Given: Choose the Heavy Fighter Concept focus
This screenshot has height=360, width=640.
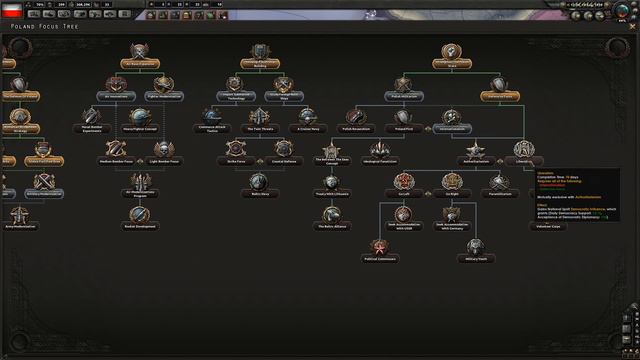Looking at the screenshot, I should tap(140, 121).
